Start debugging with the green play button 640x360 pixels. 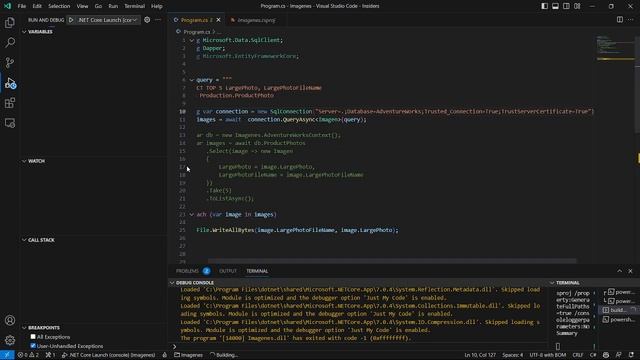71,20
